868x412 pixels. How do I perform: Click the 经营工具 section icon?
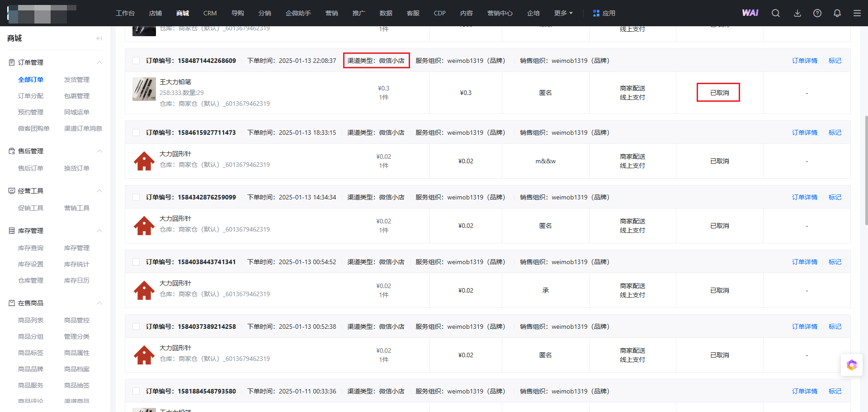click(x=12, y=191)
